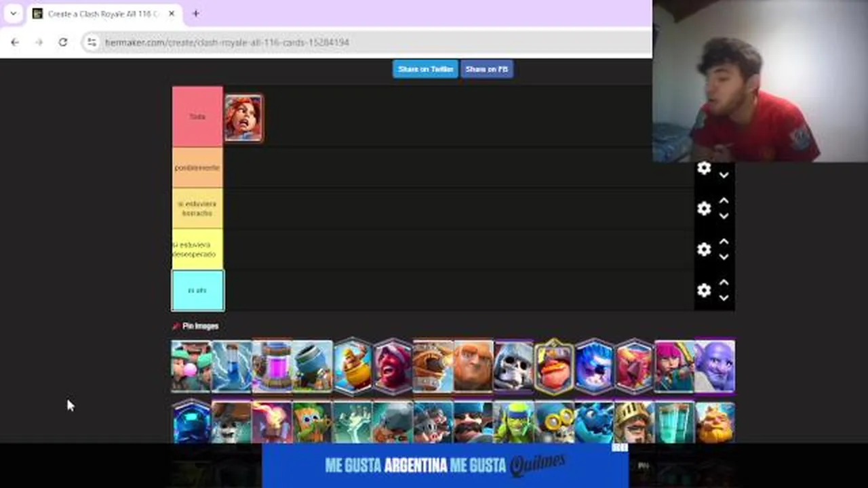Switch to the Create a Clash Royale tab
Image resolution: width=868 pixels, height=488 pixels.
[103, 14]
